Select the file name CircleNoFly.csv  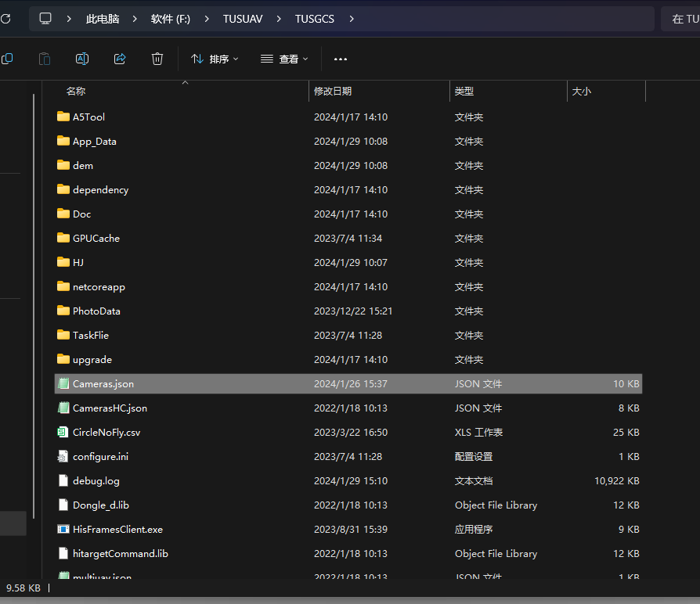point(106,432)
